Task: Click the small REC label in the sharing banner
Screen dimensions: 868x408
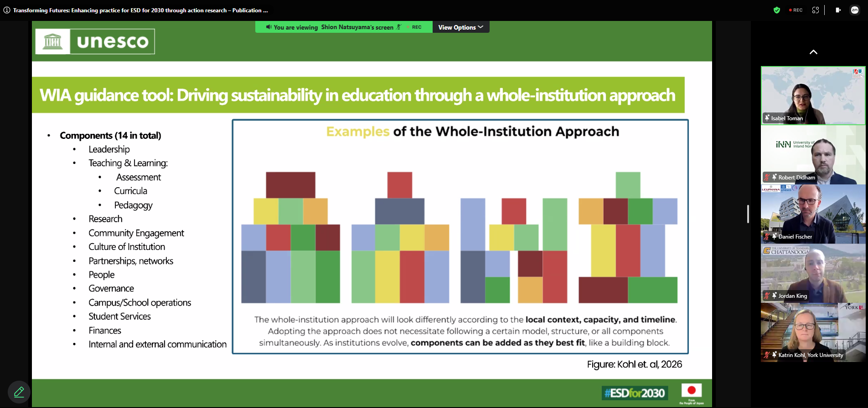Action: 416,27
